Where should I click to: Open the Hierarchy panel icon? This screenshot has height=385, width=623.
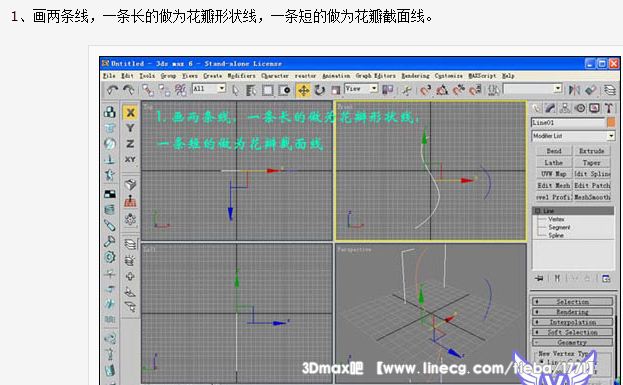click(565, 108)
